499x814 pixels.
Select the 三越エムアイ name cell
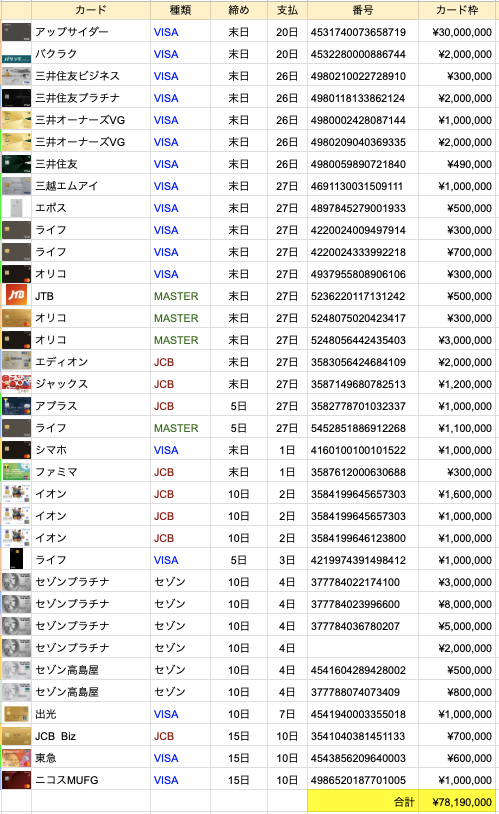[91, 186]
